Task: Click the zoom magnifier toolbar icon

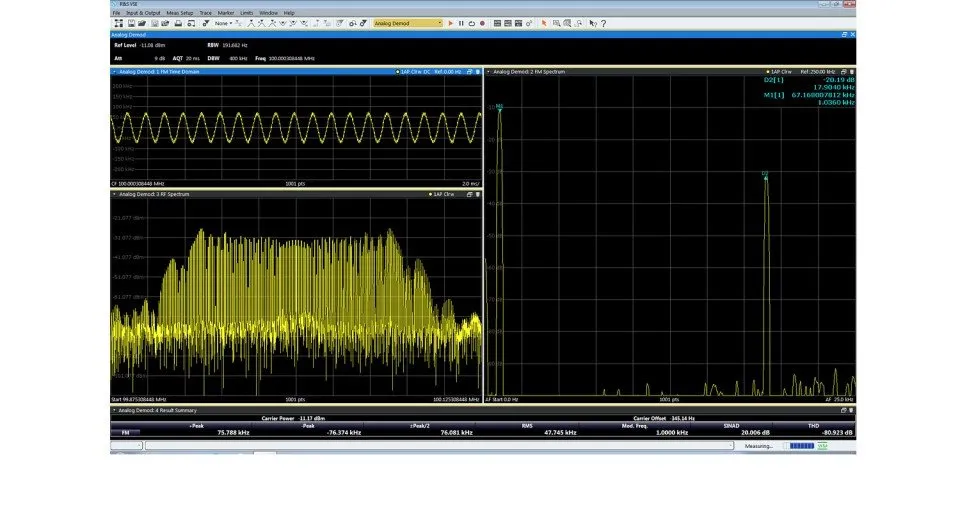Action: pyautogui.click(x=557, y=23)
